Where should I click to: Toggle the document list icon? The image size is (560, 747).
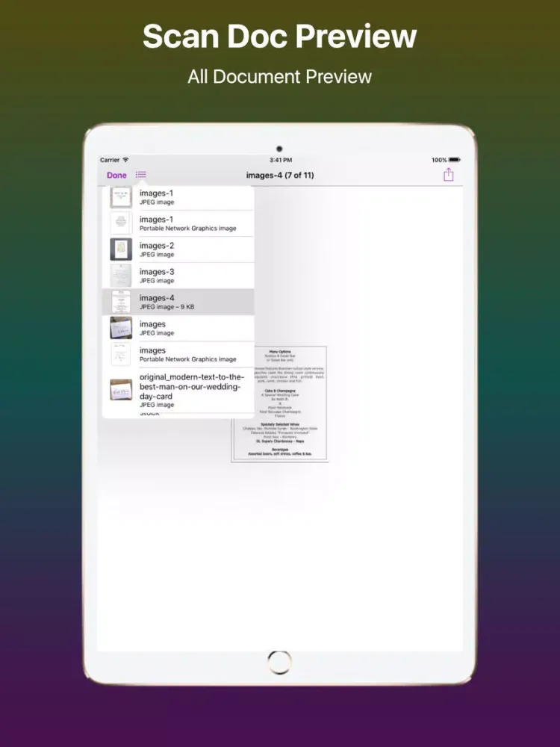click(x=141, y=175)
